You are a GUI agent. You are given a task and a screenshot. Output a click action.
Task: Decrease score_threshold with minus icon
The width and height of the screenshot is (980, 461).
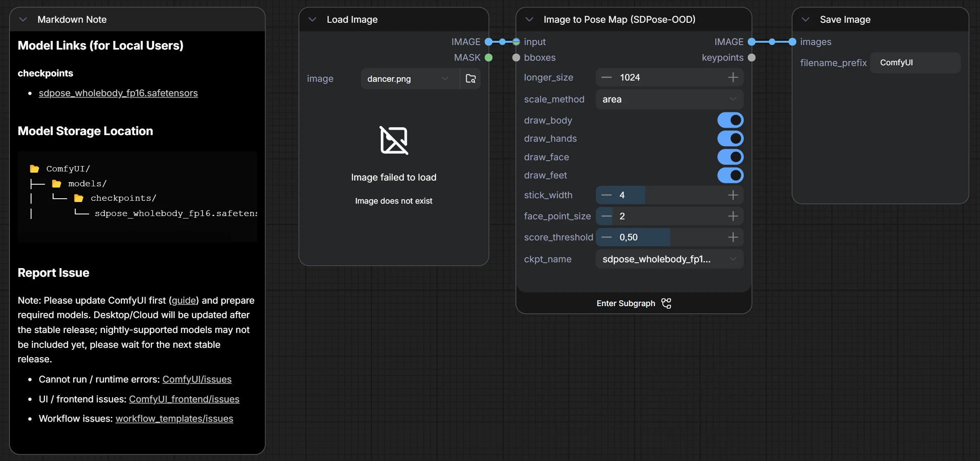(606, 237)
